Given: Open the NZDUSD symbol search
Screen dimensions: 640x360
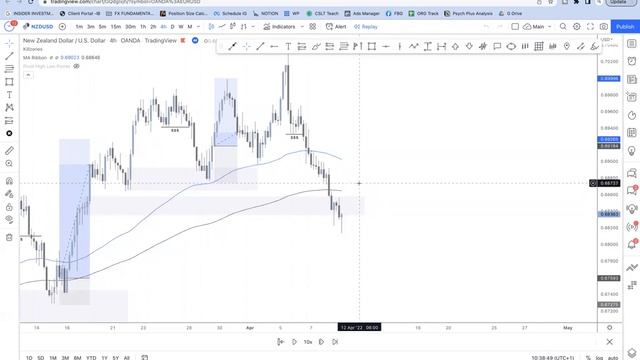Looking at the screenshot, I should pos(38,27).
